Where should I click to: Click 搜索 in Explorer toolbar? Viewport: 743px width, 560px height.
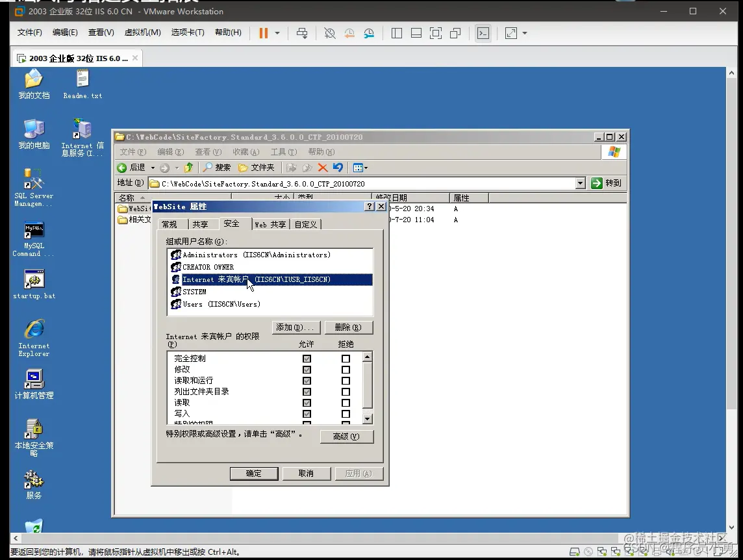(217, 168)
